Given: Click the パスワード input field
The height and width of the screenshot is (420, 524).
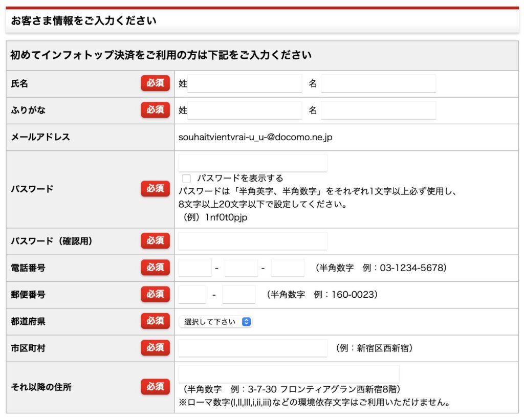Looking at the screenshot, I should pos(253,163).
